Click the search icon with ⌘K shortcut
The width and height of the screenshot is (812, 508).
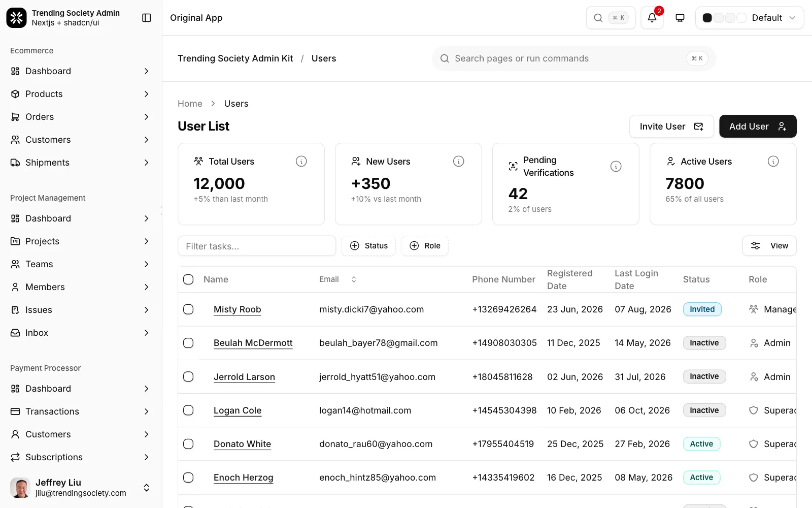point(611,18)
